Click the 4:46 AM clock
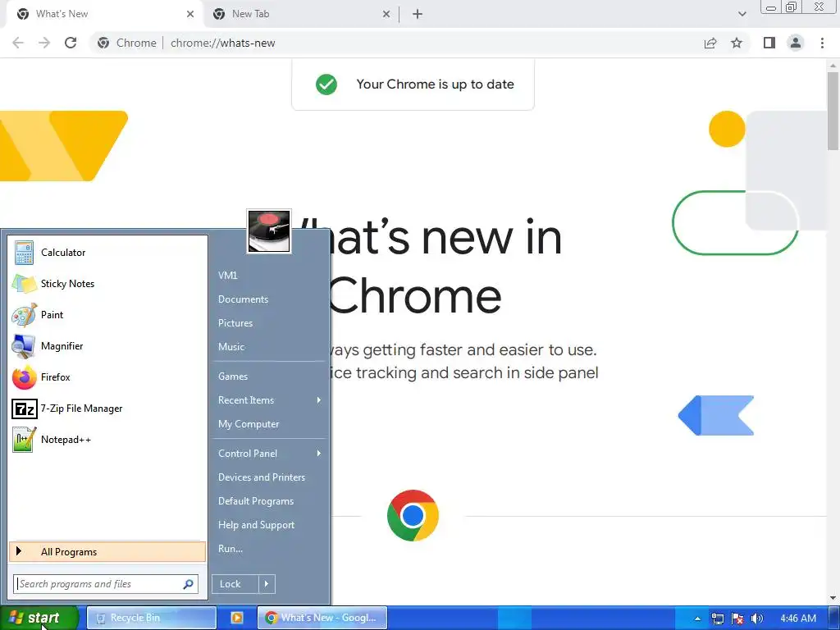840x630 pixels. 798,619
